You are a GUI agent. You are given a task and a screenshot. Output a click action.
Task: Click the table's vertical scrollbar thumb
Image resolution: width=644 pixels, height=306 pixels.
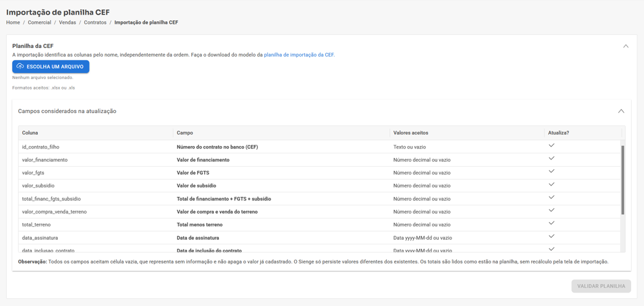623,179
